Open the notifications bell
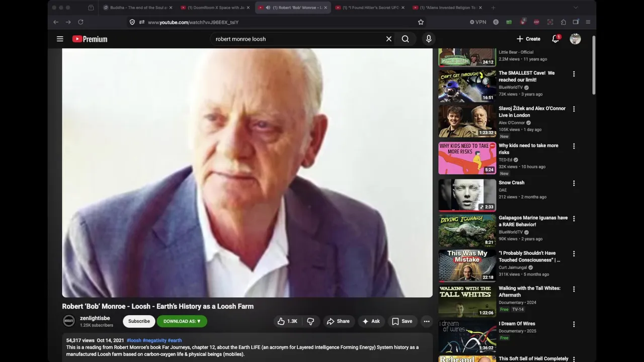This screenshot has height=362, width=644. (x=555, y=39)
